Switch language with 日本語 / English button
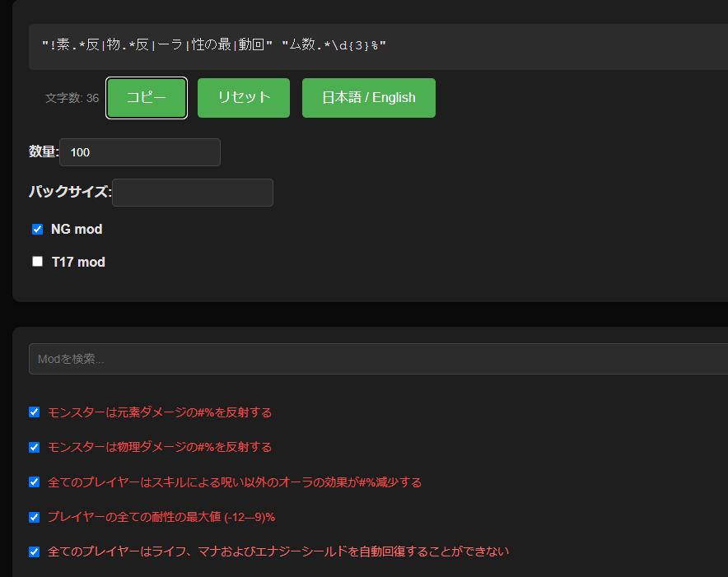728x577 pixels. tap(368, 97)
